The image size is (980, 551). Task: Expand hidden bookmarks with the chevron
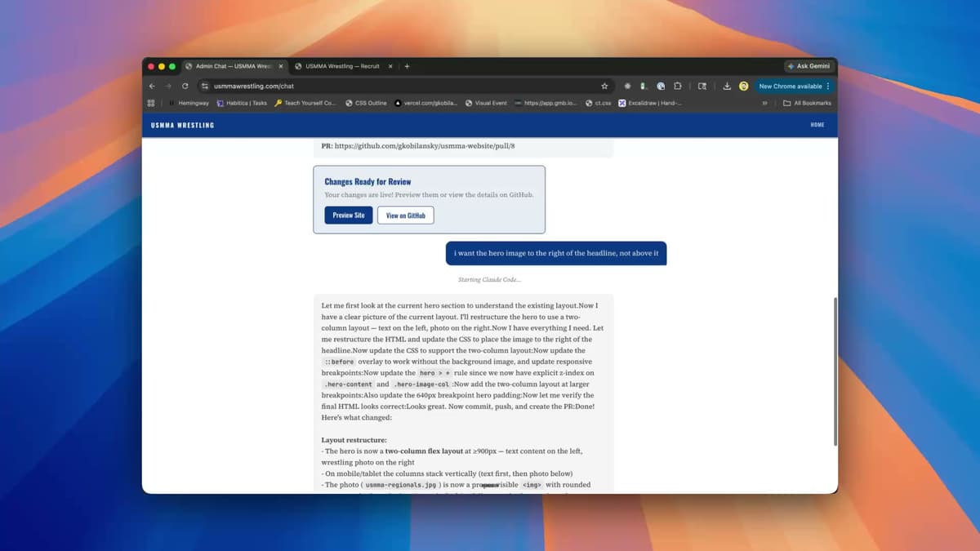tap(764, 103)
